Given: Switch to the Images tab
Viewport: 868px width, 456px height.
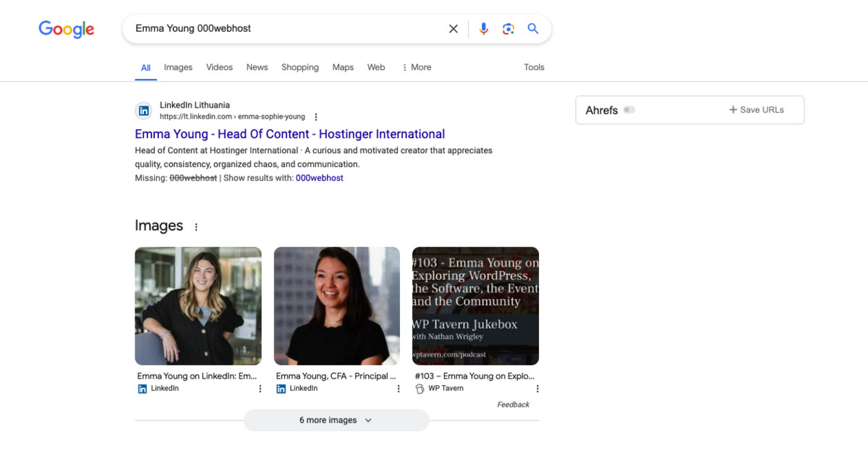Looking at the screenshot, I should 178,67.
